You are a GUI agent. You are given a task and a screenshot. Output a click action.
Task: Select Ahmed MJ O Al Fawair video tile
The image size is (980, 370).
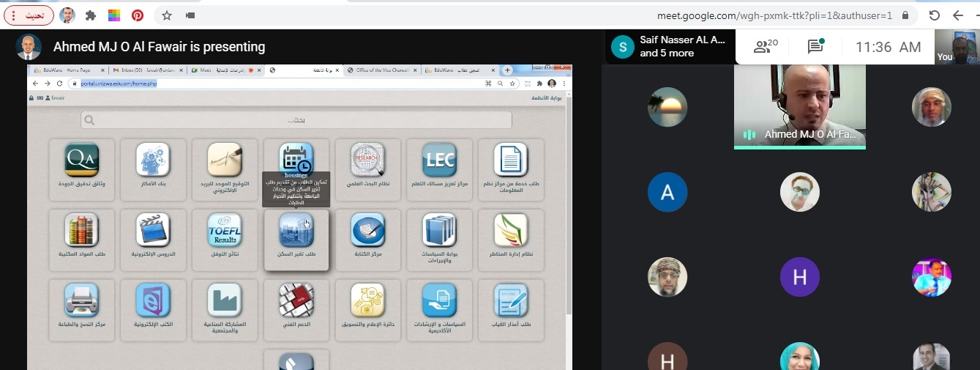(x=800, y=107)
